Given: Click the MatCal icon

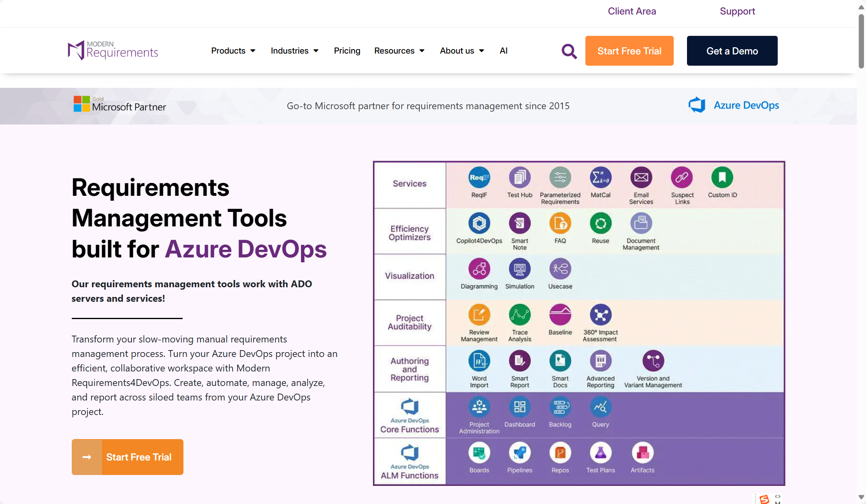Looking at the screenshot, I should [x=600, y=178].
